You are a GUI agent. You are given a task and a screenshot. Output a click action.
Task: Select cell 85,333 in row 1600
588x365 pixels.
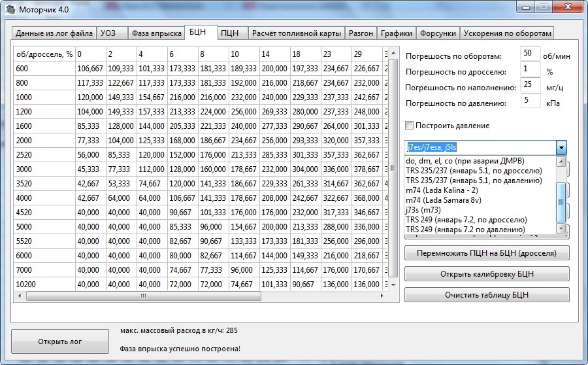click(90, 126)
